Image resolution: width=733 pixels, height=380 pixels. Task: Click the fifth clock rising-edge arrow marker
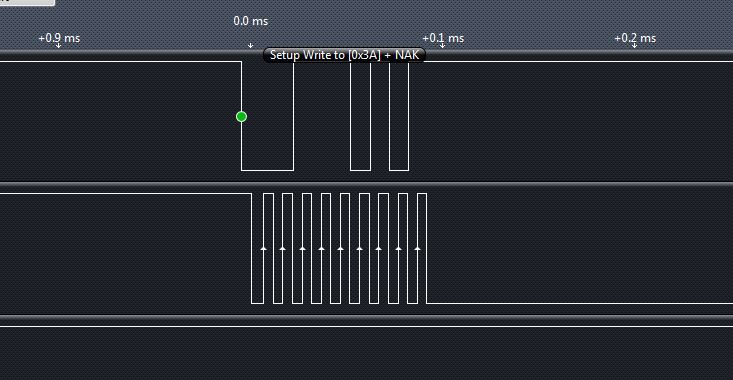[340, 249]
